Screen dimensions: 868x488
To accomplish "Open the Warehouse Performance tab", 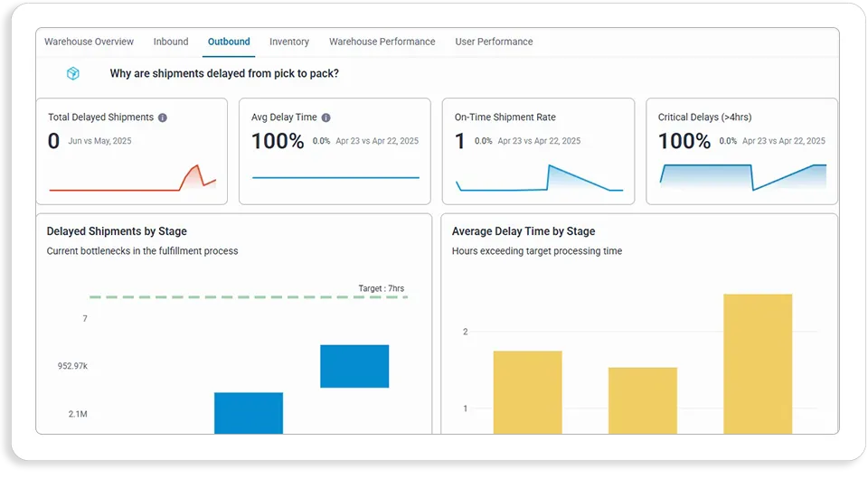I will click(382, 42).
